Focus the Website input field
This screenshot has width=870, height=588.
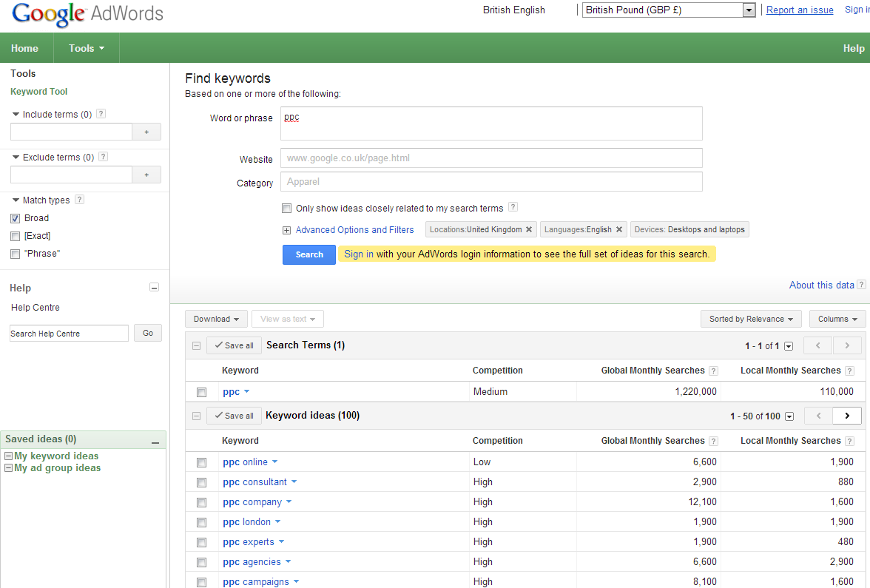pos(491,158)
